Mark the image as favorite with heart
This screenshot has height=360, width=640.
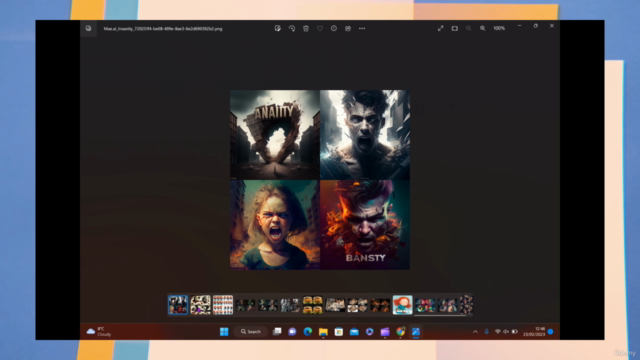click(x=320, y=28)
